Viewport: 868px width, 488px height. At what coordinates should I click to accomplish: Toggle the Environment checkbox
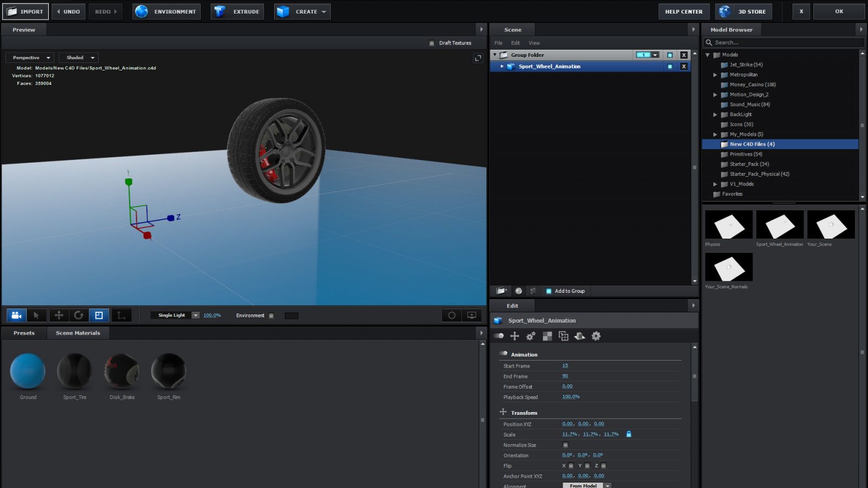click(271, 316)
